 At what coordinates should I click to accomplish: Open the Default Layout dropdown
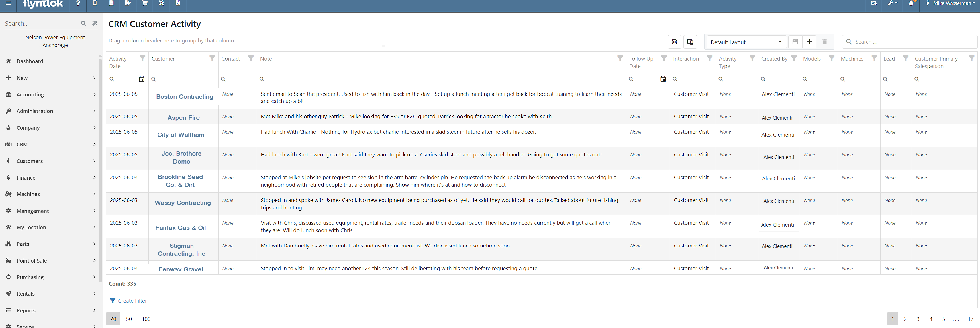746,42
